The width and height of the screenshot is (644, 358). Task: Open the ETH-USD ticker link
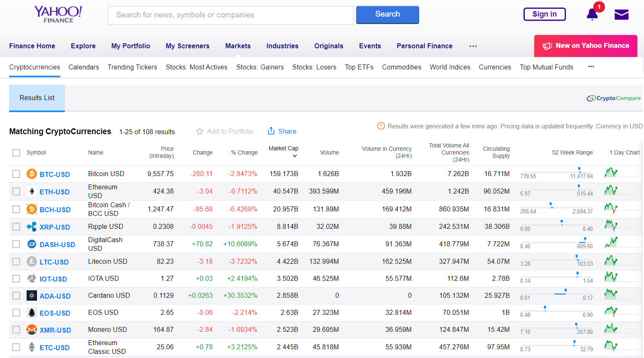[55, 191]
